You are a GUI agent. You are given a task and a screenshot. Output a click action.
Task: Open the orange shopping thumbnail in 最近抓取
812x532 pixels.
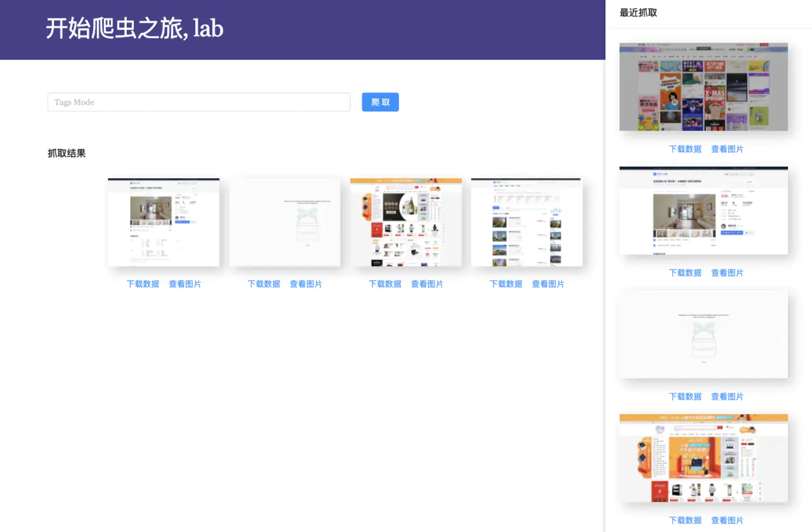tap(704, 458)
